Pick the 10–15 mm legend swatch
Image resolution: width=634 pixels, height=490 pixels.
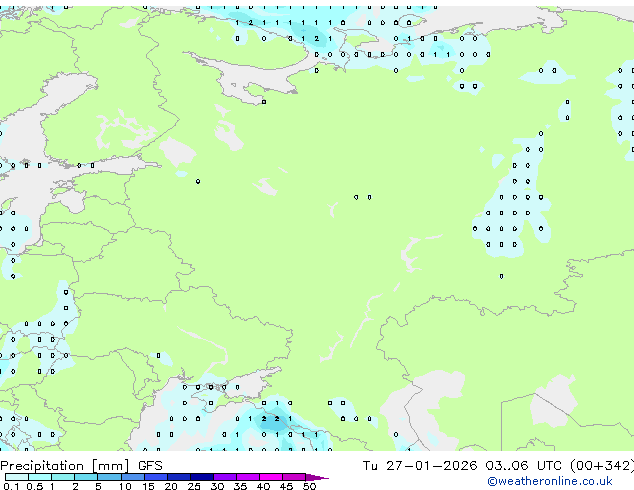point(132,477)
